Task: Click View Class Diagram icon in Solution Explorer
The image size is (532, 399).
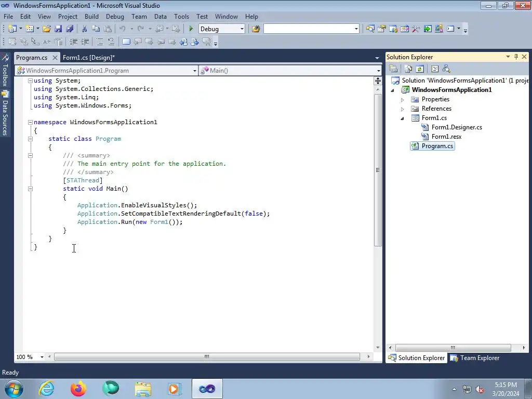Action: click(x=446, y=69)
